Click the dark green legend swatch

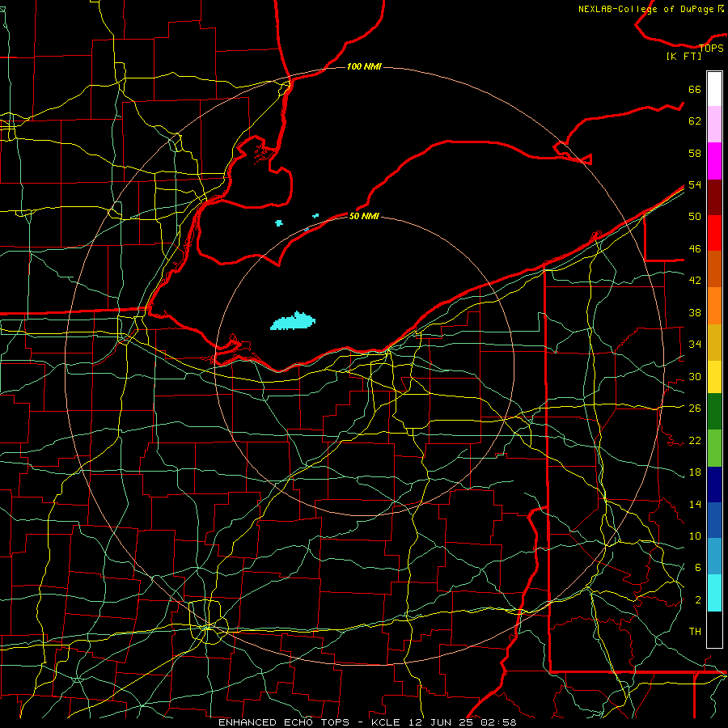pos(714,412)
